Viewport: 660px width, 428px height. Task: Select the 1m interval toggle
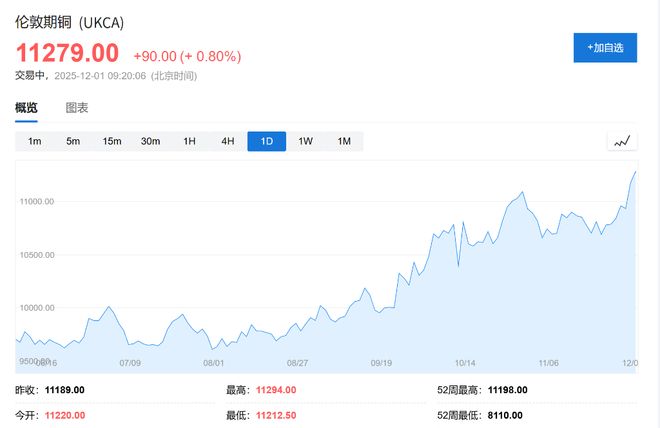coord(34,141)
